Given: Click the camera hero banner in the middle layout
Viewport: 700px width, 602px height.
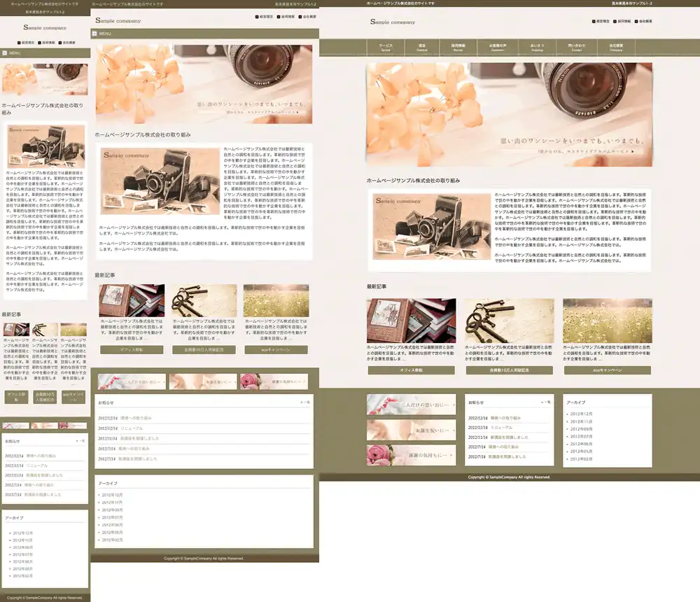Looking at the screenshot, I should [204, 84].
